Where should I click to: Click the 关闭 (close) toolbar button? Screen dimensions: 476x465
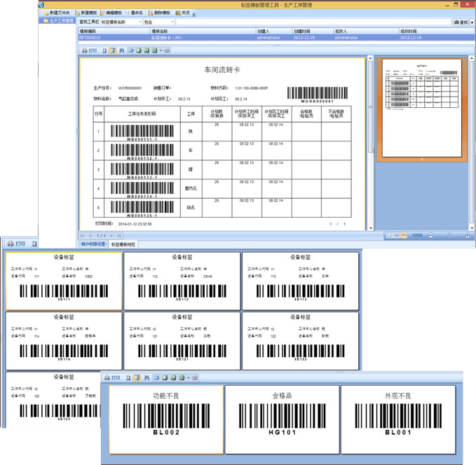pyautogui.click(x=183, y=13)
